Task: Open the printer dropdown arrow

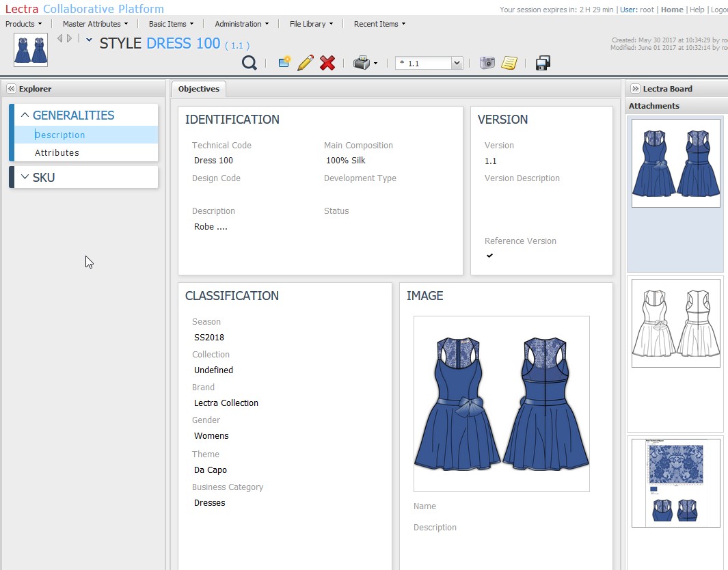Action: pyautogui.click(x=375, y=64)
